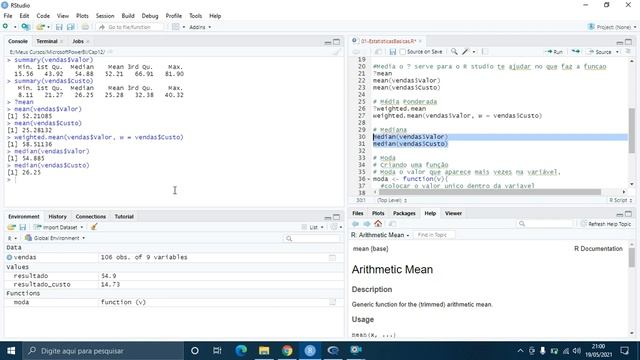Select the resultado_custo value row

[174, 284]
